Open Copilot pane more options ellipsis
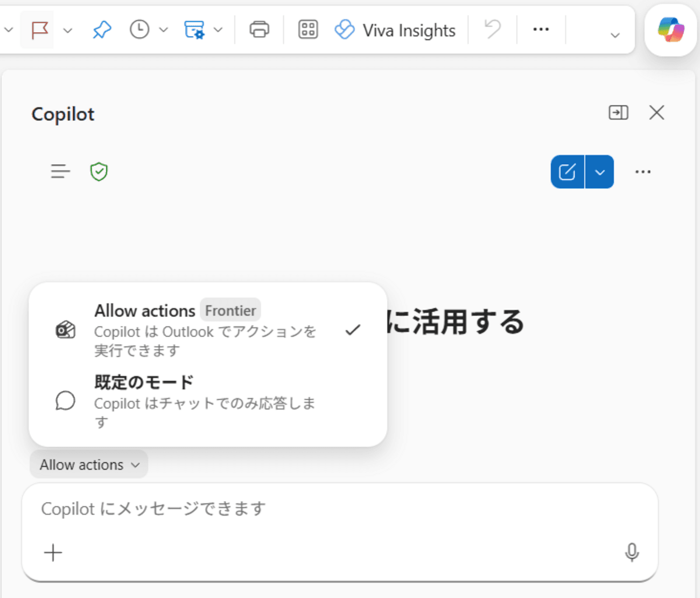Image resolution: width=700 pixels, height=598 pixels. pyautogui.click(x=642, y=172)
